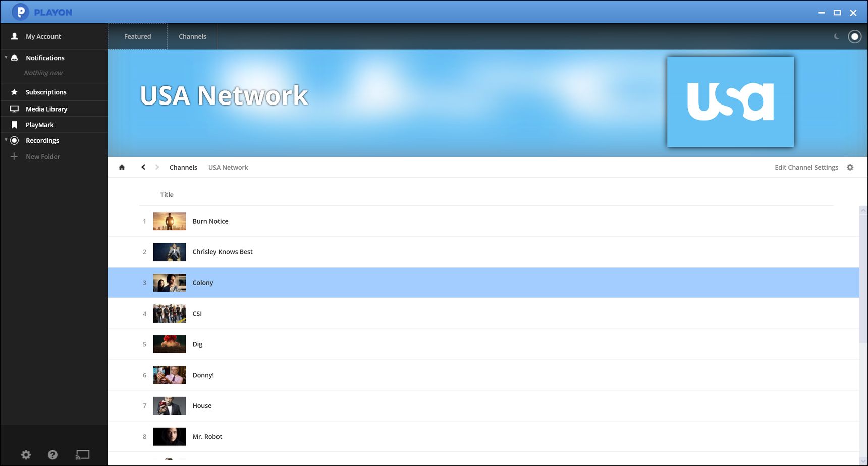Click the USA logo image

(x=730, y=101)
